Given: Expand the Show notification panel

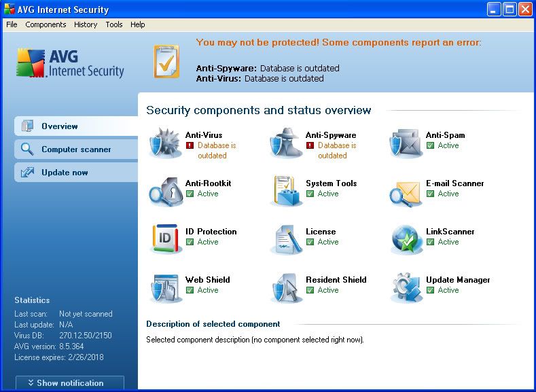Looking at the screenshot, I should tap(70, 382).
